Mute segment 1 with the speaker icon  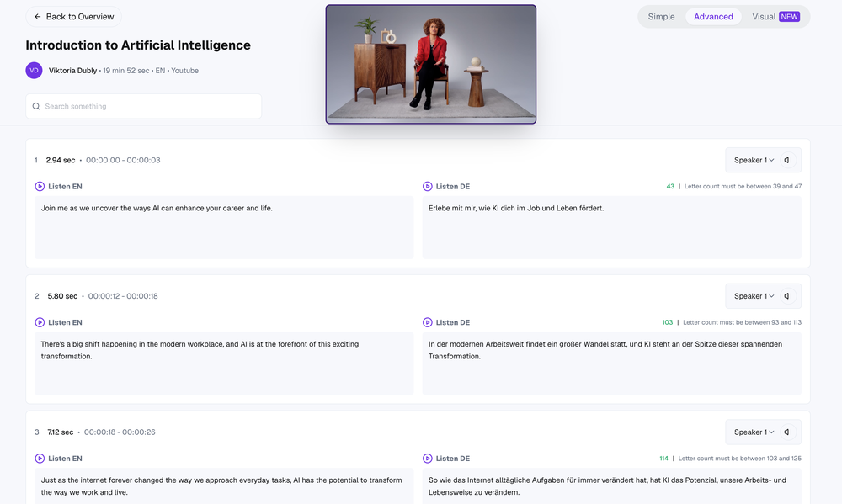(x=787, y=160)
